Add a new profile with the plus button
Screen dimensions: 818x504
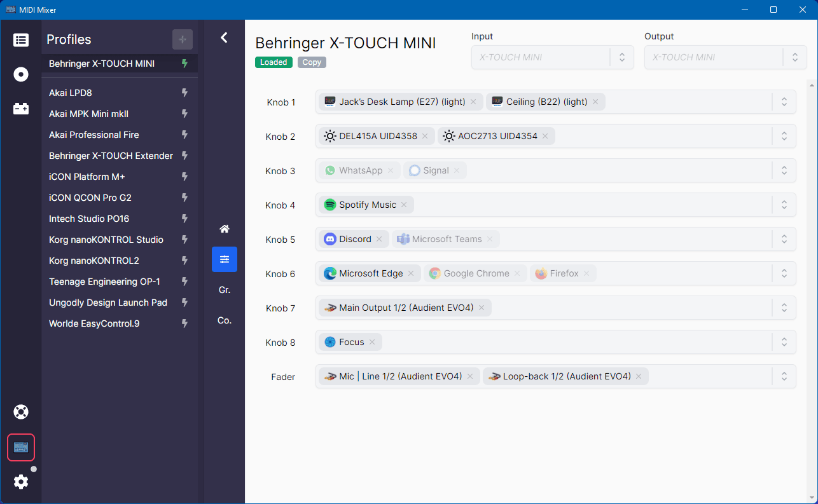pos(183,39)
